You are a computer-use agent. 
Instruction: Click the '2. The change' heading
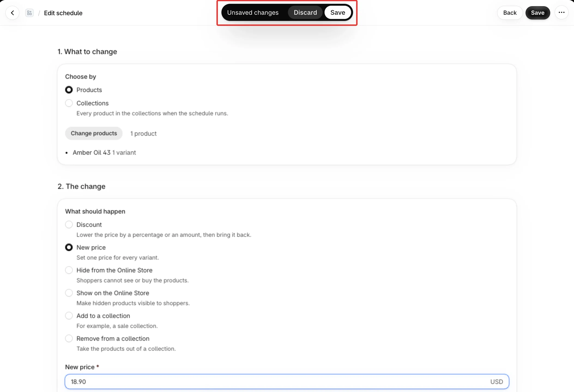[81, 186]
